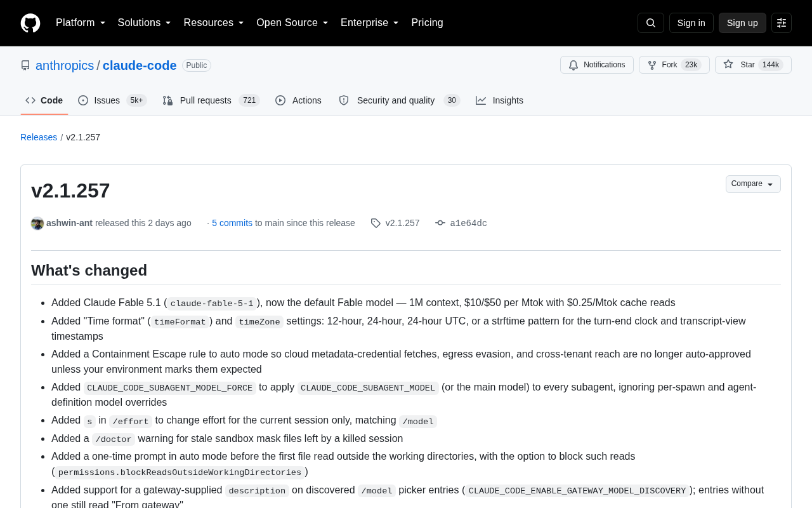The width and height of the screenshot is (812, 508).
Task: Click the timeZone code text
Action: point(259,322)
